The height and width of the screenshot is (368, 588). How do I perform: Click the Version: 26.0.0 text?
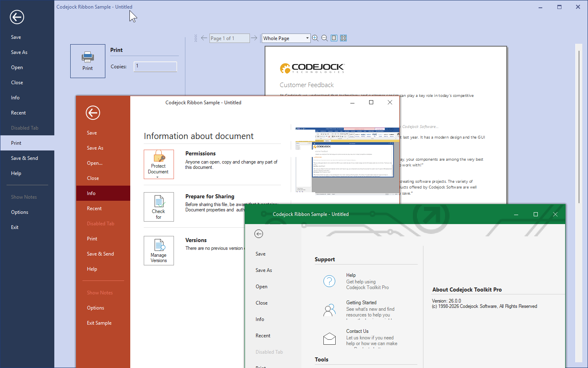tap(446, 301)
